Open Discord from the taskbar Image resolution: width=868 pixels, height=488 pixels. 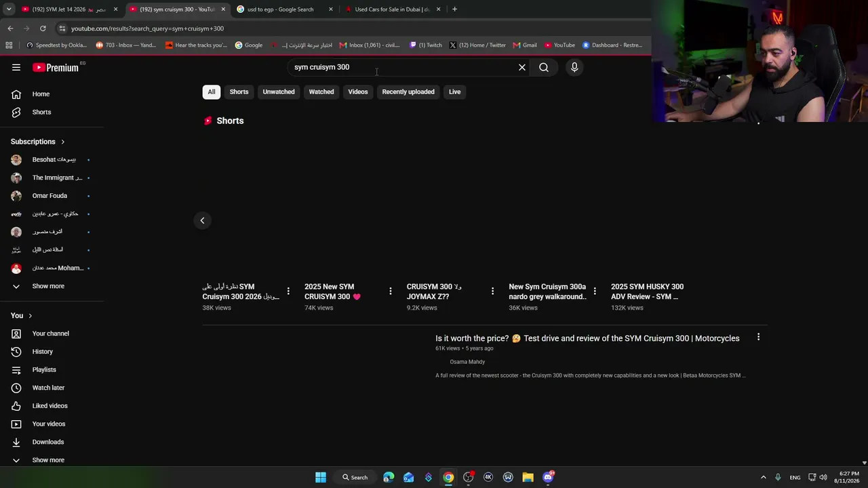(548, 477)
